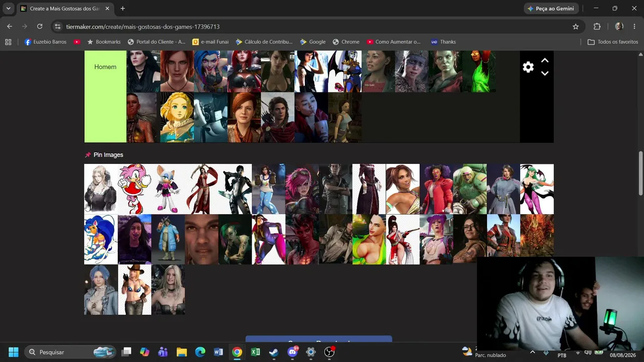Select the blue parka character image
Screen dimensions: 644x362
[168, 239]
